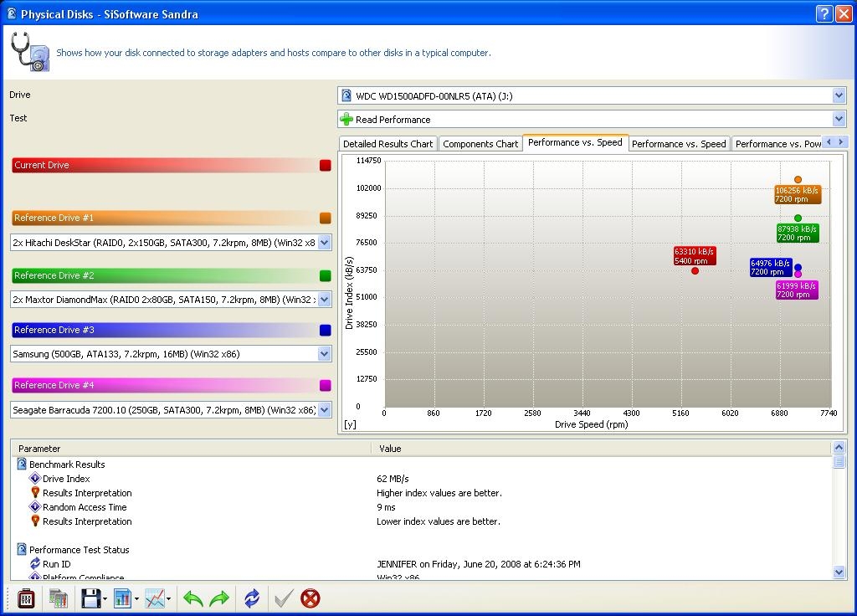Viewport: 857px width, 616px height.
Task: Open the Drive selection dropdown
Action: click(839, 95)
